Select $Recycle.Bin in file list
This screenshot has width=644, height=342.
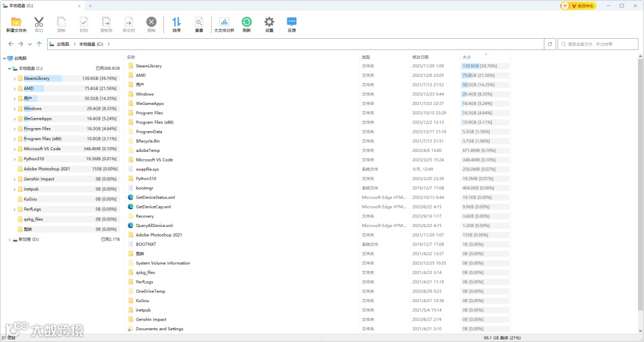click(148, 141)
